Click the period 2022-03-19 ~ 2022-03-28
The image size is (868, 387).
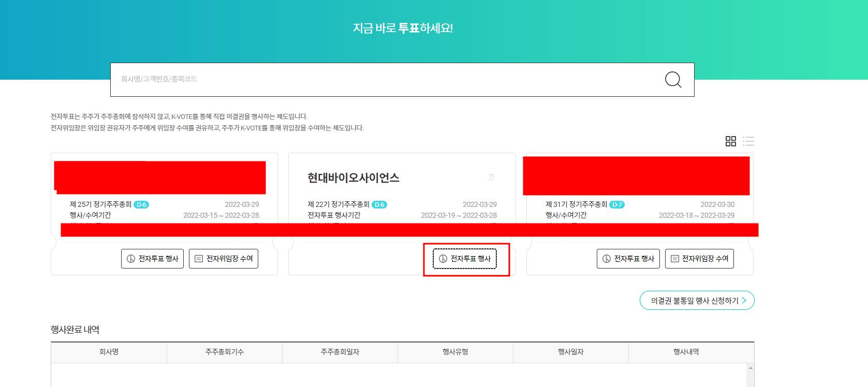click(459, 215)
